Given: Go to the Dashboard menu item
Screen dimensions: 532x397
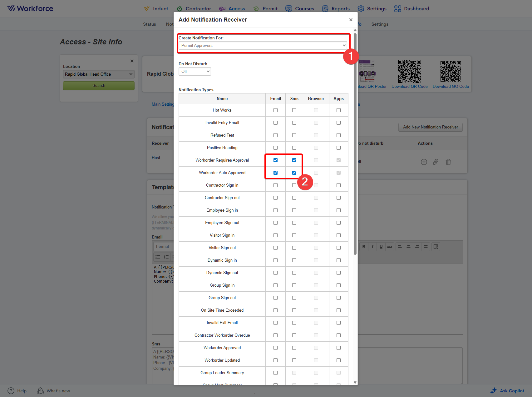Looking at the screenshot, I should point(411,9).
